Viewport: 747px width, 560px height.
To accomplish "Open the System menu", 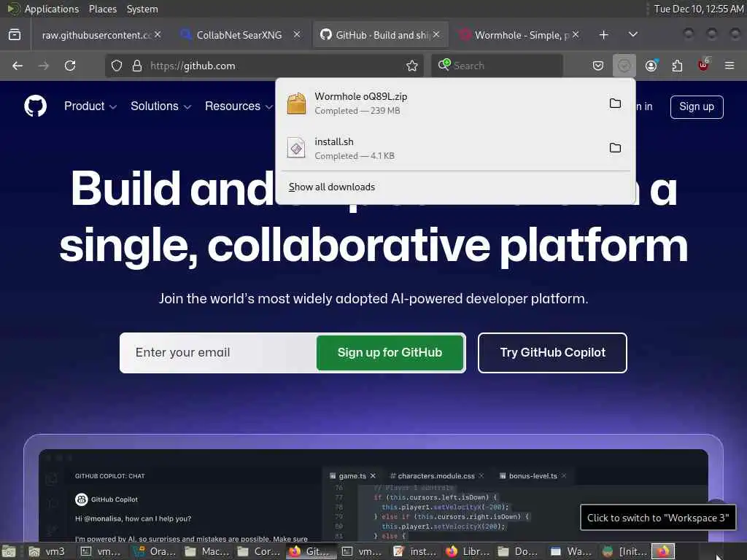I will coord(142,9).
